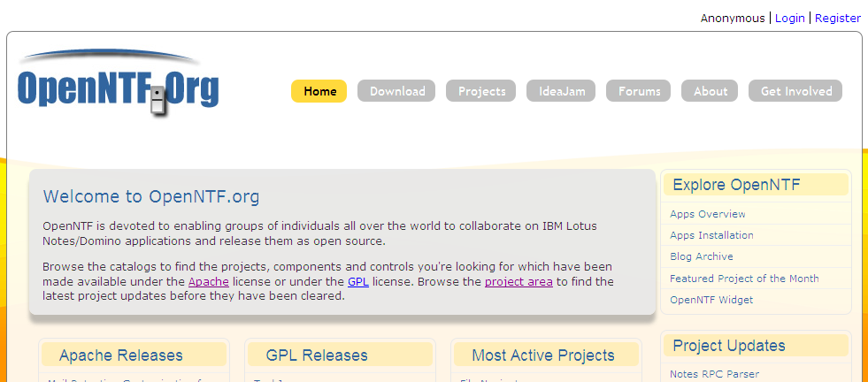
Task: Click the Explore OpenNTF heading
Action: click(x=736, y=184)
